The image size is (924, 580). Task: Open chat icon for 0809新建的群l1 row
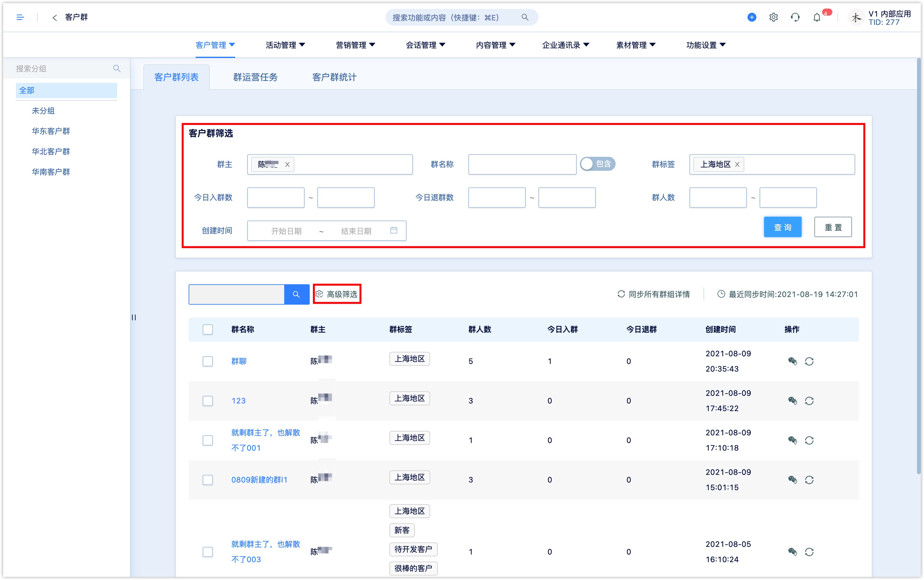pos(792,480)
